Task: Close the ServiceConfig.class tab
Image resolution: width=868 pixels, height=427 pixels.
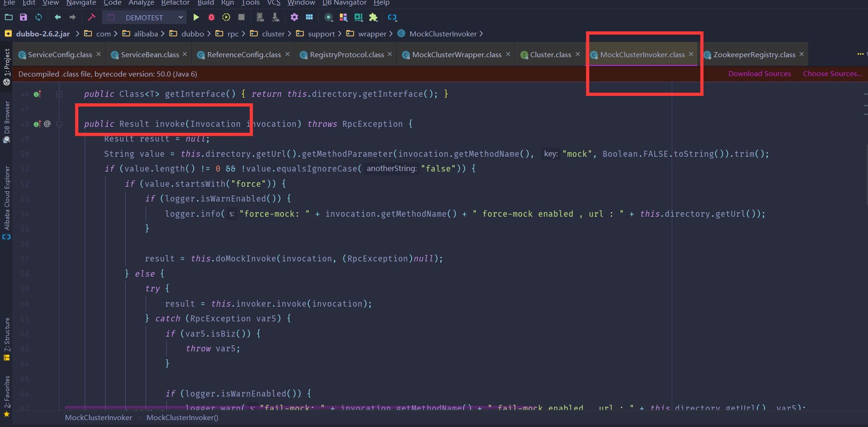Action: click(99, 54)
